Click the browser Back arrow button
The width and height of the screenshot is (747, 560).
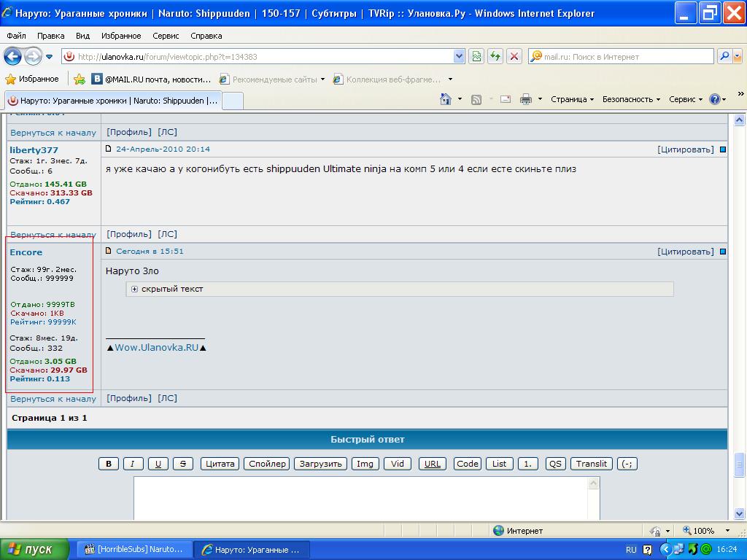click(x=12, y=56)
